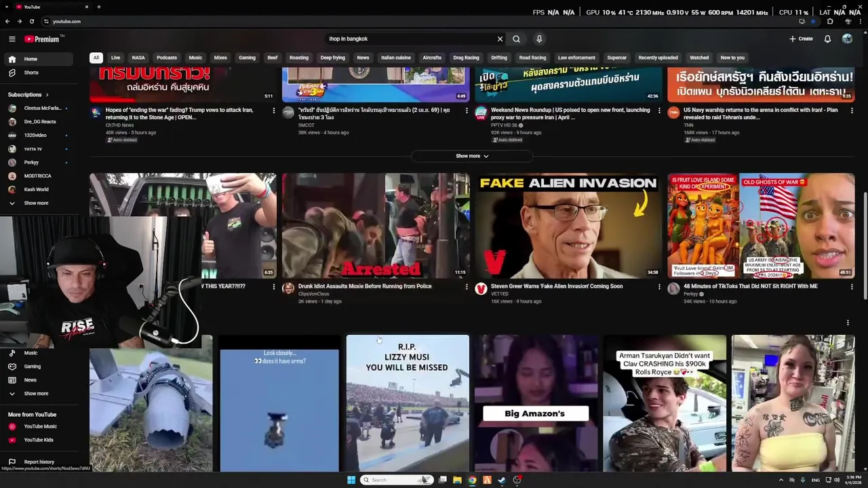Expand Show more under video shelf
This screenshot has width=868, height=488.
coord(472,156)
